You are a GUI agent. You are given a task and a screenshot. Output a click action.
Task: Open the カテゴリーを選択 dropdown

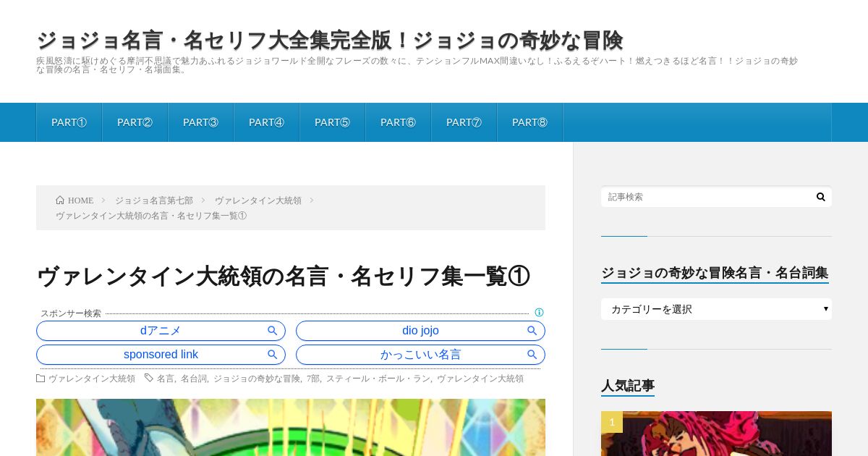[716, 309]
